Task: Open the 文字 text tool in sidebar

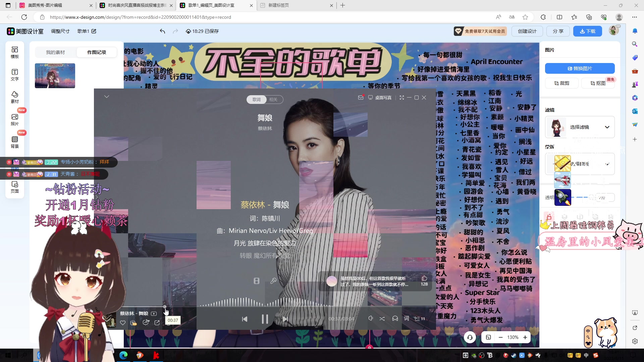Action: pos(15,75)
